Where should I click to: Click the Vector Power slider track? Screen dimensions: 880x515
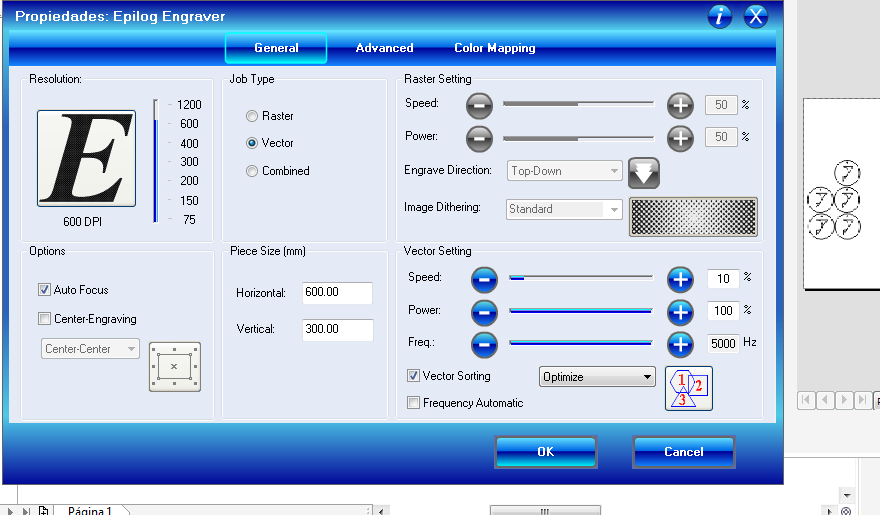(x=581, y=310)
